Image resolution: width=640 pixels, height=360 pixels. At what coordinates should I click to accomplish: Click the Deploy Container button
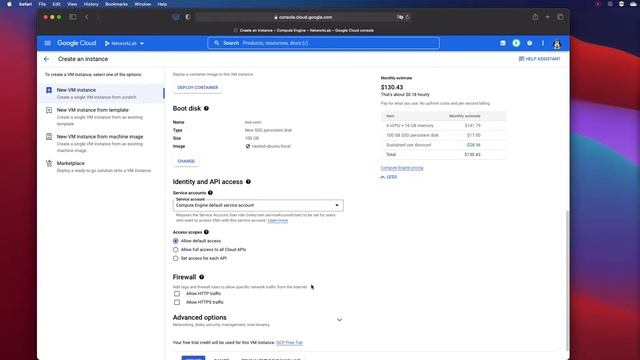(x=198, y=88)
